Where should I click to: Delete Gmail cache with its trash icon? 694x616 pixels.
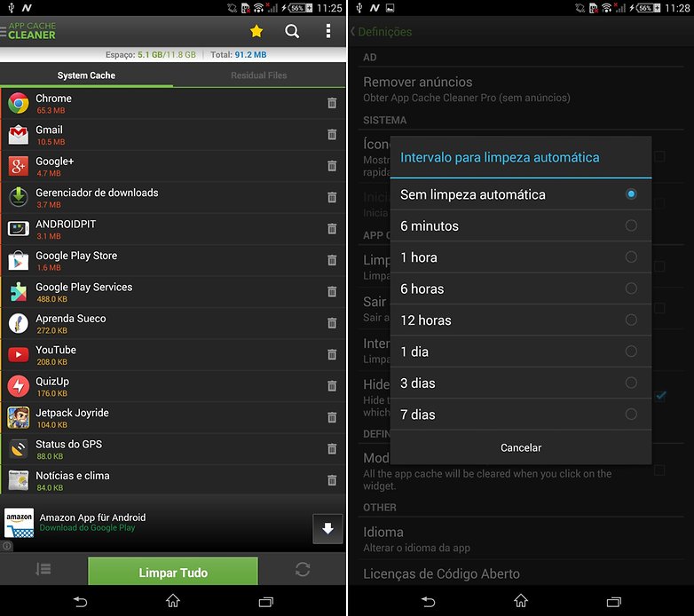(332, 135)
